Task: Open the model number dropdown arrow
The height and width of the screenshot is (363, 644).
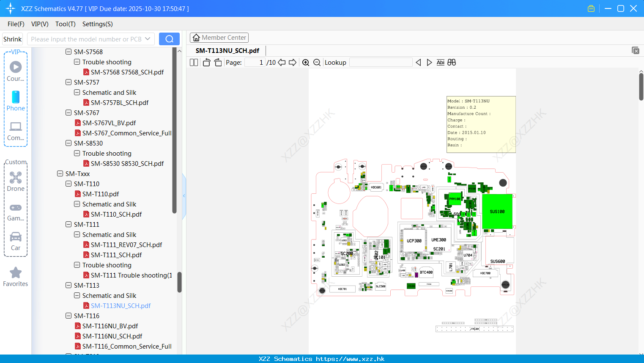Action: click(148, 39)
